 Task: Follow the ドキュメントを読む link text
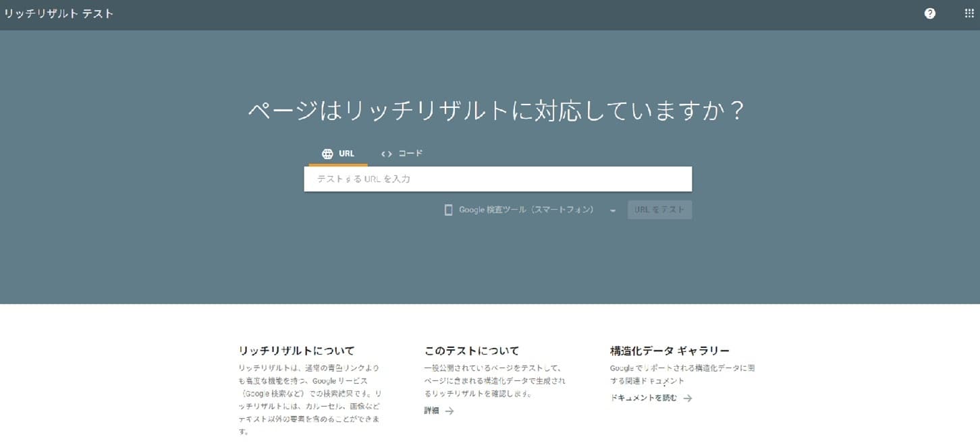pyautogui.click(x=643, y=398)
